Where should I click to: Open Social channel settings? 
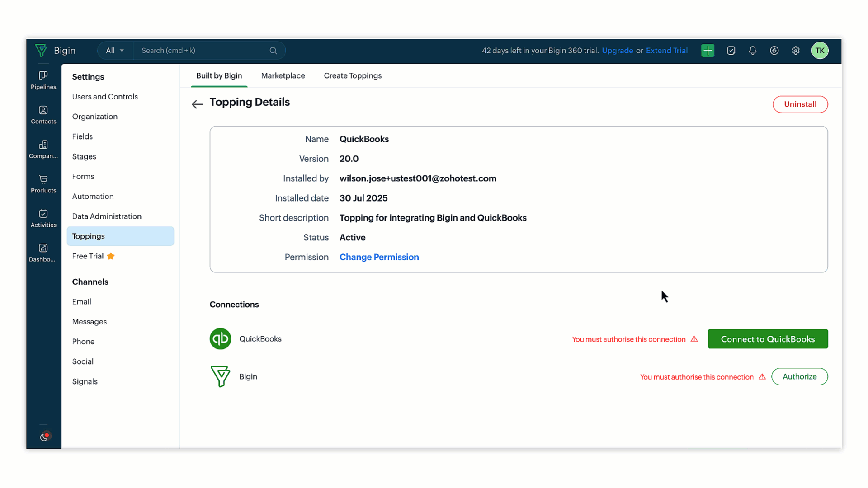pos(83,361)
